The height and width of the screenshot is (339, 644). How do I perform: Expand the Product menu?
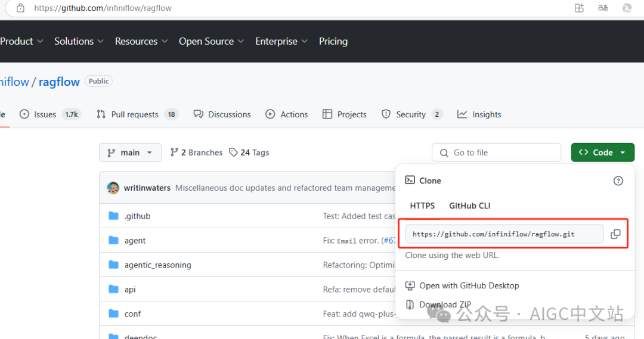(21, 41)
